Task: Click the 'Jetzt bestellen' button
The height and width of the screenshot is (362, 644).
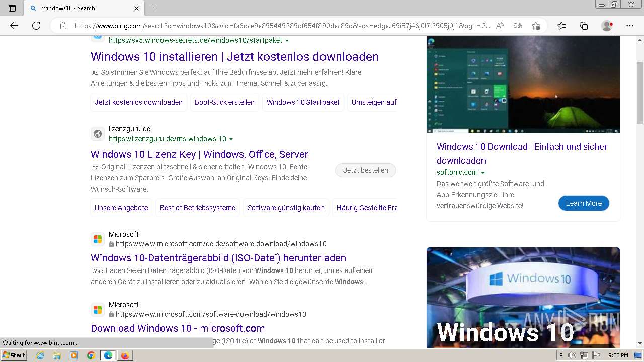Action: pos(366,170)
